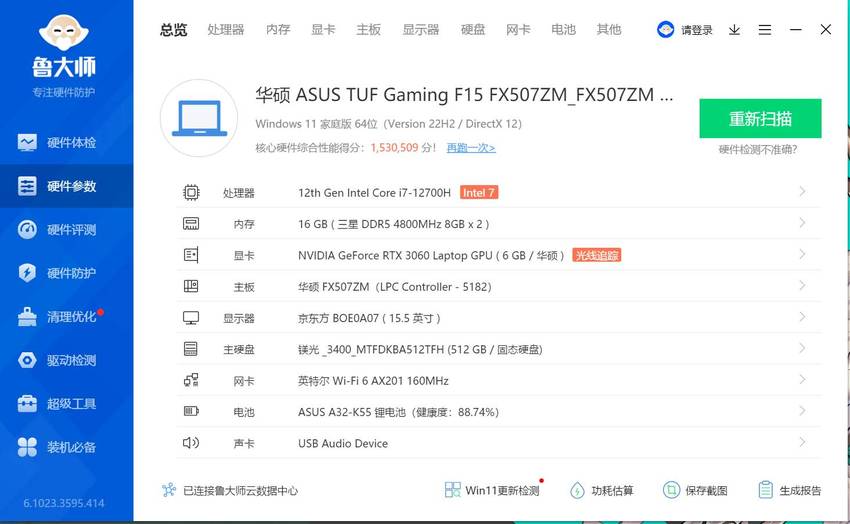Click USB Audio Device text
The width and height of the screenshot is (850, 524).
tap(343, 443)
